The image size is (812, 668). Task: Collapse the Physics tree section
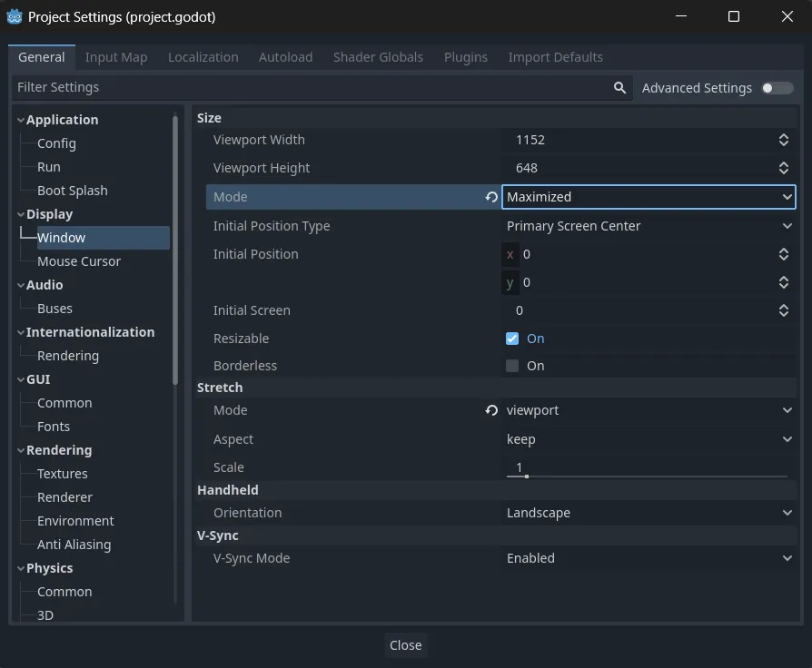point(21,568)
